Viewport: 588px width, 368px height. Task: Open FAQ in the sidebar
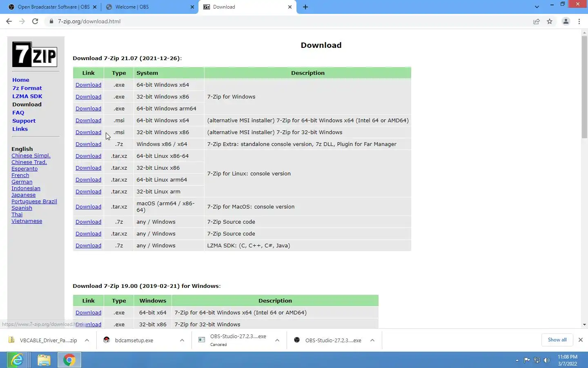pos(18,112)
